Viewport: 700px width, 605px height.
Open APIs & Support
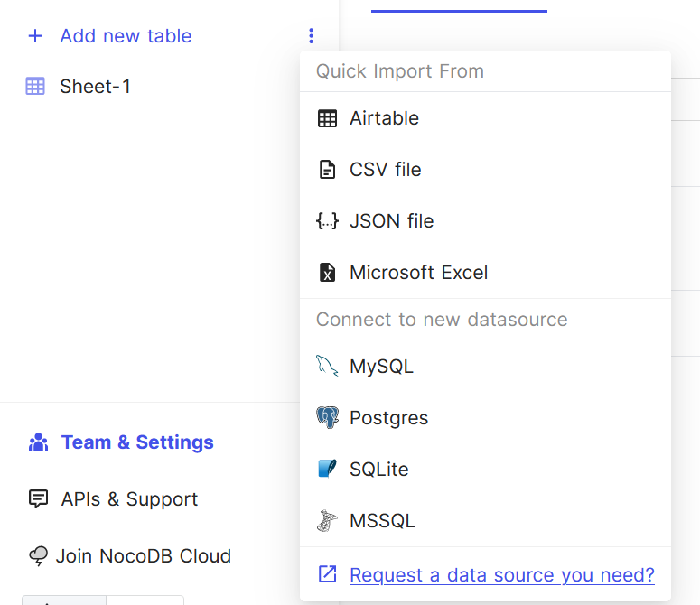tap(129, 499)
